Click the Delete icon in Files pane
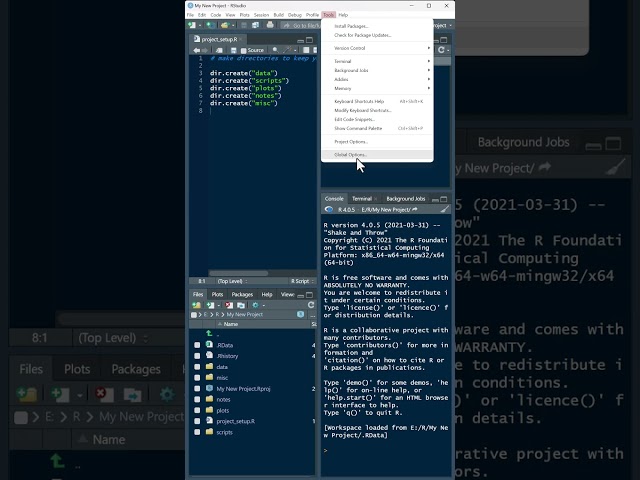The width and height of the screenshot is (640, 480). [x=229, y=305]
